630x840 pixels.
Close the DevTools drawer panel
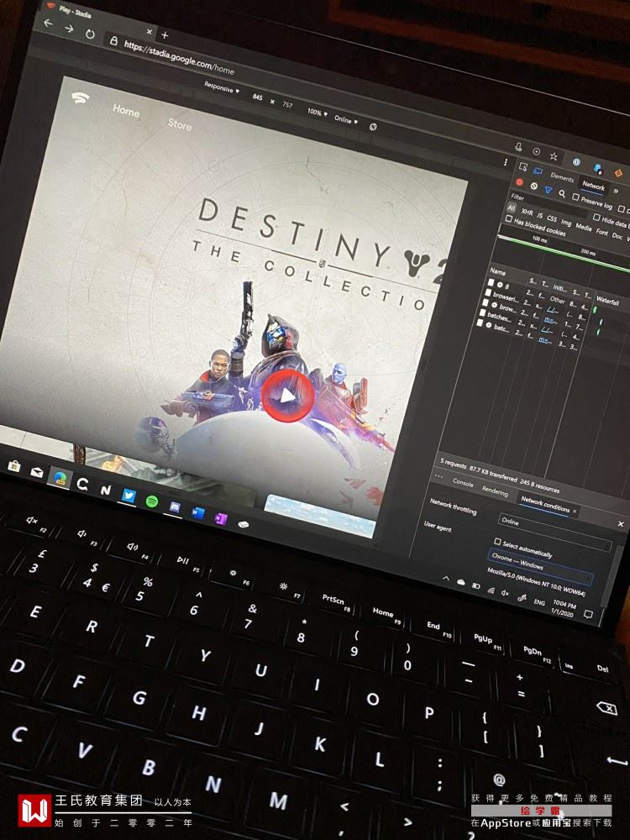(x=621, y=523)
